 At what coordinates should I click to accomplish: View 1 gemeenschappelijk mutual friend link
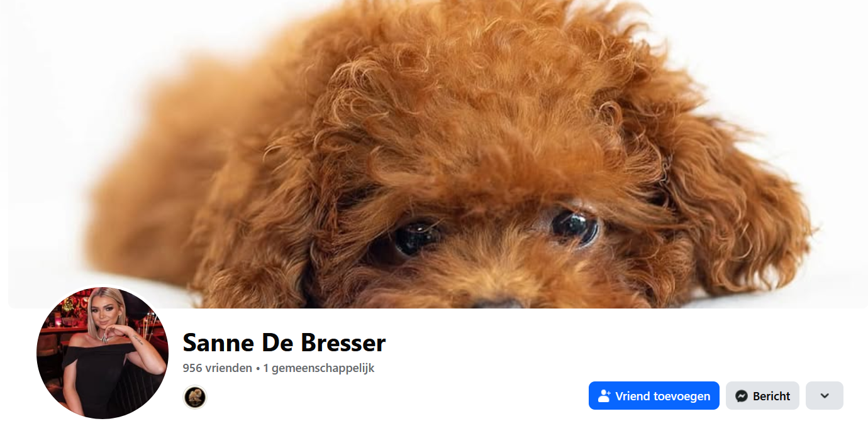click(x=319, y=368)
